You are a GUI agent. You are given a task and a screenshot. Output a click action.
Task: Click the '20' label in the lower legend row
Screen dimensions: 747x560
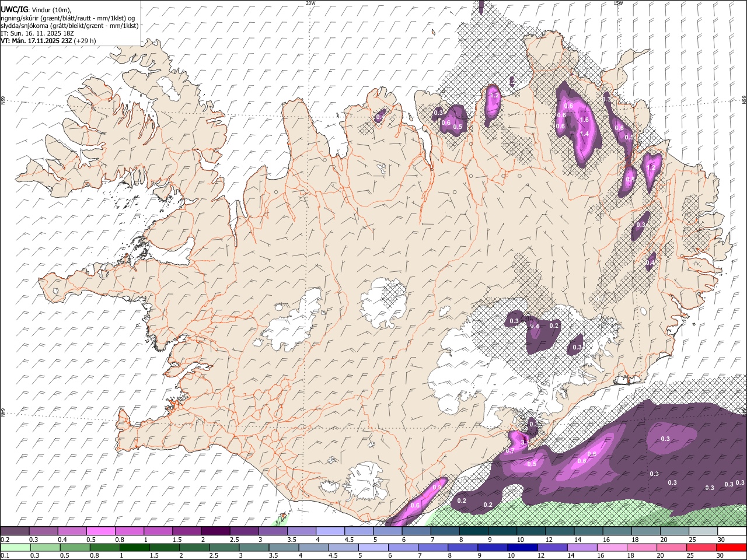660,555
